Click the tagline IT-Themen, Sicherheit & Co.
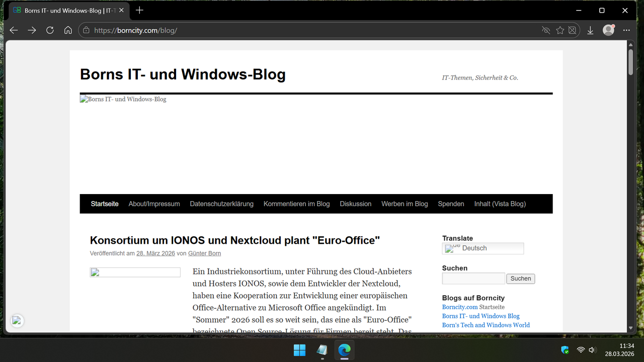This screenshot has height=362, width=644. tap(480, 77)
